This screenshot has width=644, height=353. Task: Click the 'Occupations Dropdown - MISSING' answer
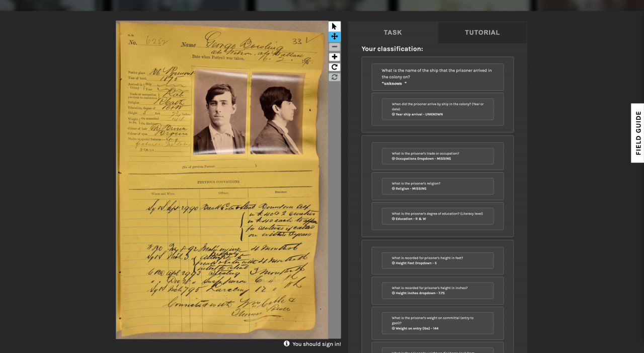[x=422, y=159]
